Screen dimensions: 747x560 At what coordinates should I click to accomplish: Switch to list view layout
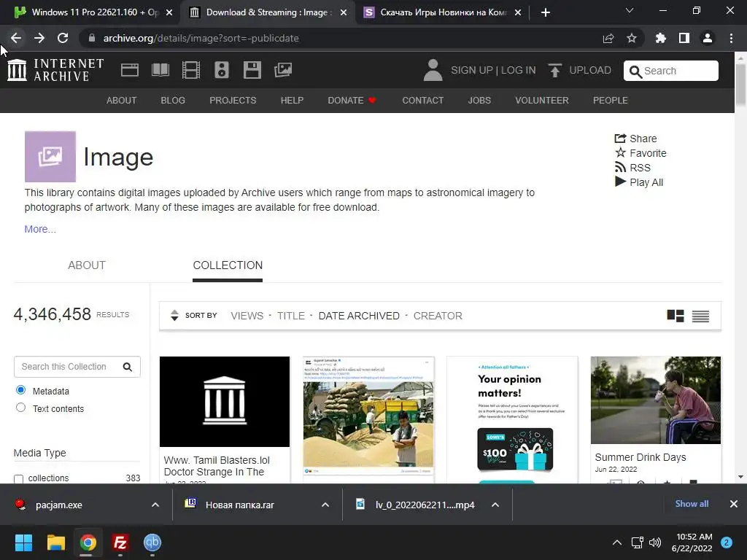click(x=700, y=316)
